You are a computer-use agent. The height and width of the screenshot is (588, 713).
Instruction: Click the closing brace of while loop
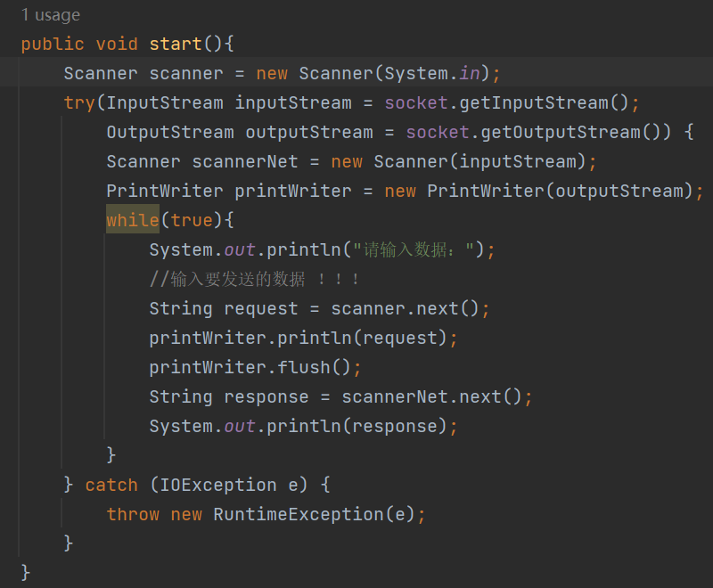pyautogui.click(x=111, y=455)
